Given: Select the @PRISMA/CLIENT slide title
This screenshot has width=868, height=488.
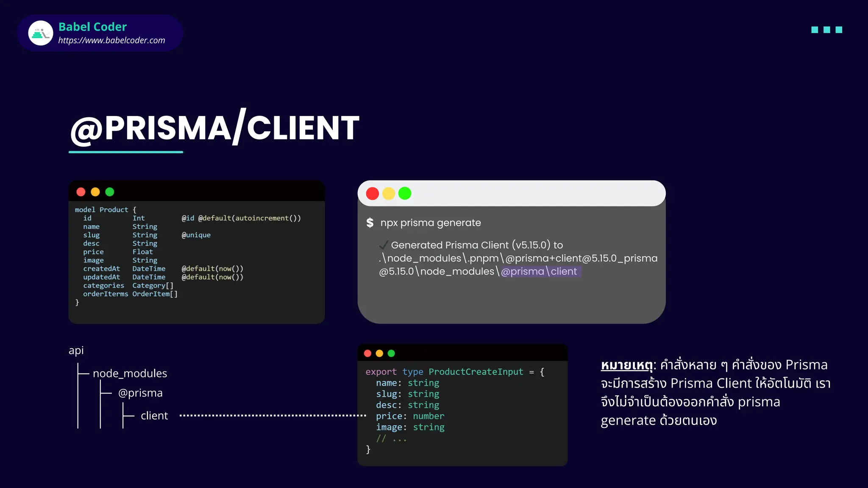Looking at the screenshot, I should 215,128.
